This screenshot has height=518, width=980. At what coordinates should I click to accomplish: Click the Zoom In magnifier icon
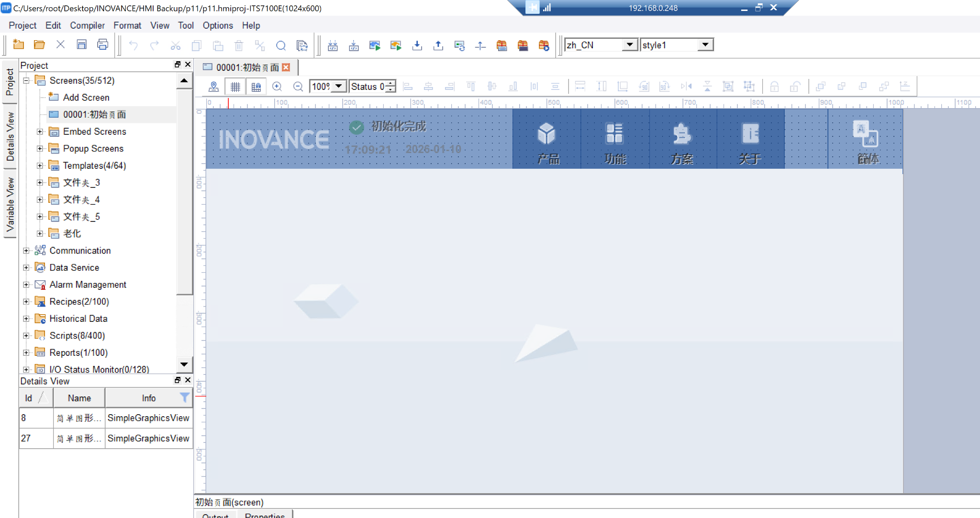click(x=277, y=87)
